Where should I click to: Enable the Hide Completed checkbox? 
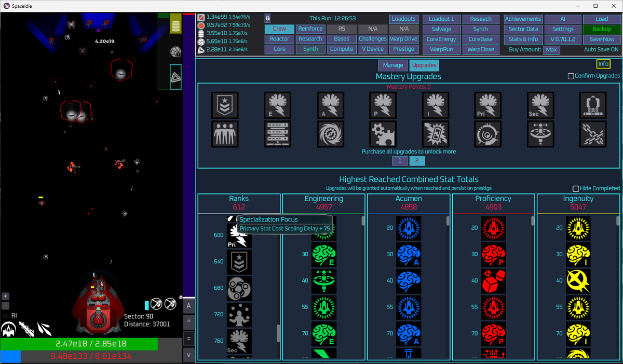coord(576,189)
